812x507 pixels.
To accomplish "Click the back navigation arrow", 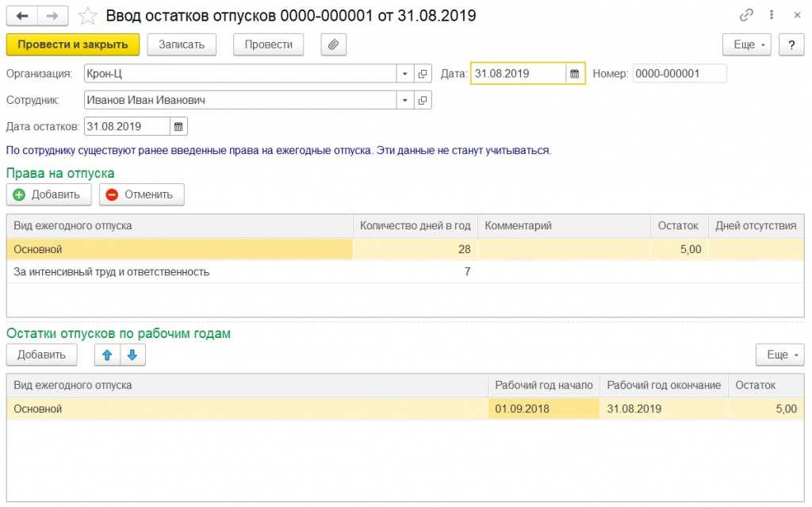I will click(22, 16).
